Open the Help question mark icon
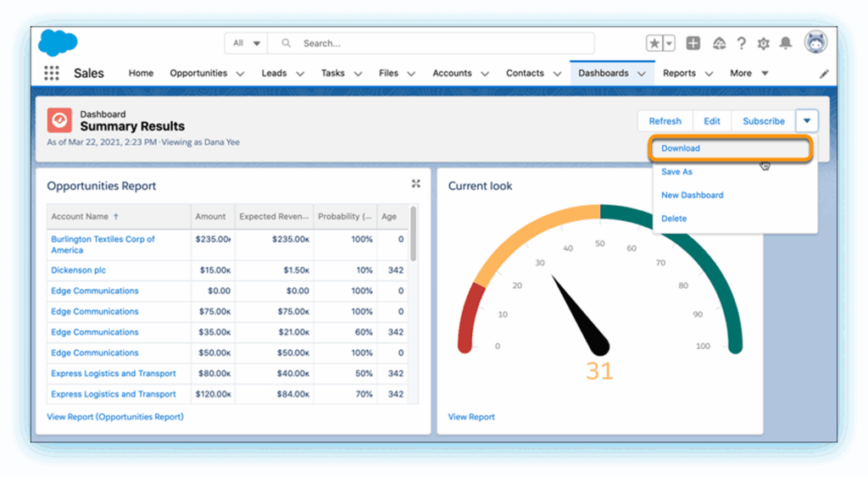Screen dimensions: 868x477 (x=742, y=43)
